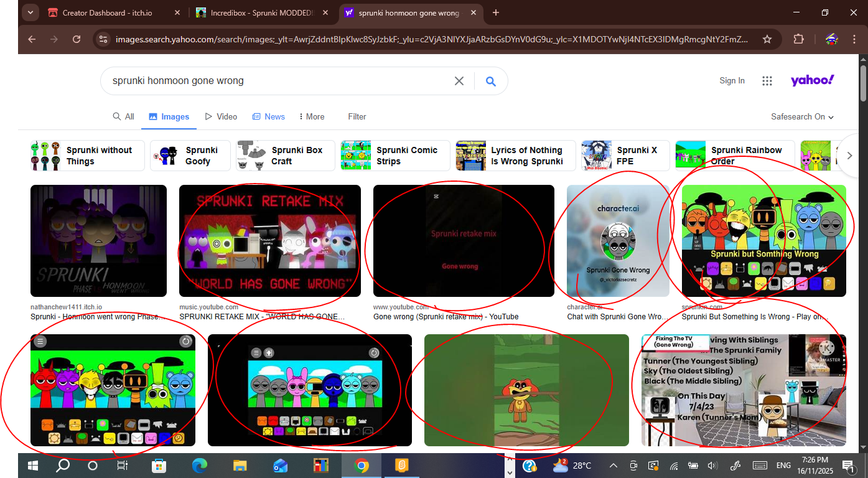Image resolution: width=868 pixels, height=478 pixels.
Task: Open the character.ai Sprunki Gone Wrong thumbnail
Action: pos(618,241)
